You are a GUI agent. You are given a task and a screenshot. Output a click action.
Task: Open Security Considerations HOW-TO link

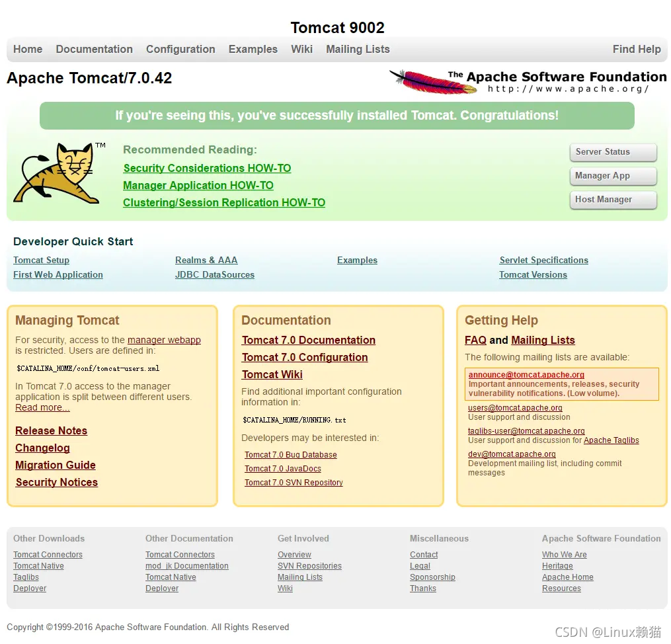(207, 168)
